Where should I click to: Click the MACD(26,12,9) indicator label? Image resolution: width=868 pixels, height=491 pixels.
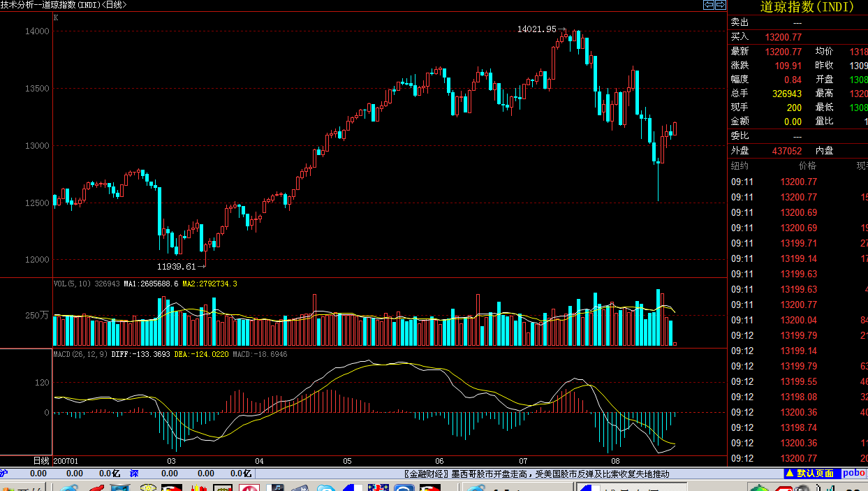click(80, 355)
